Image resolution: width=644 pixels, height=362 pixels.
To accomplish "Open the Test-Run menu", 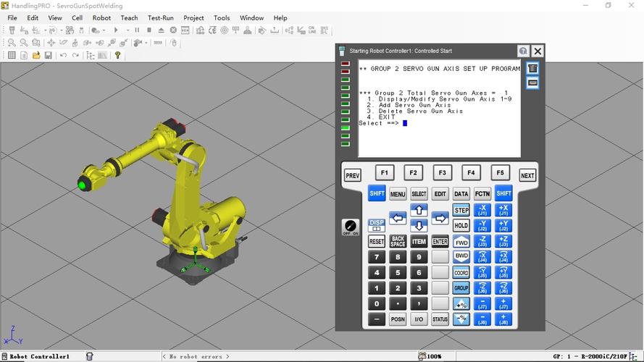I will pos(161,17).
